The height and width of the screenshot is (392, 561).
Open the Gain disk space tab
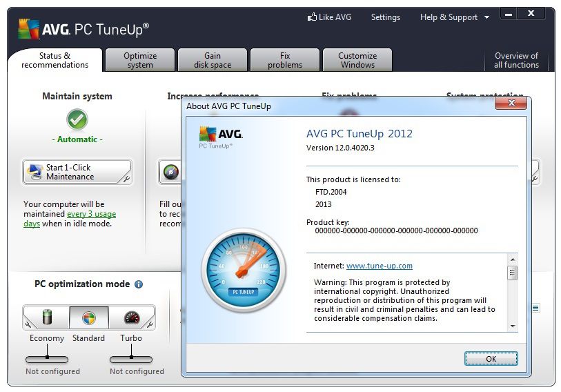click(x=213, y=60)
